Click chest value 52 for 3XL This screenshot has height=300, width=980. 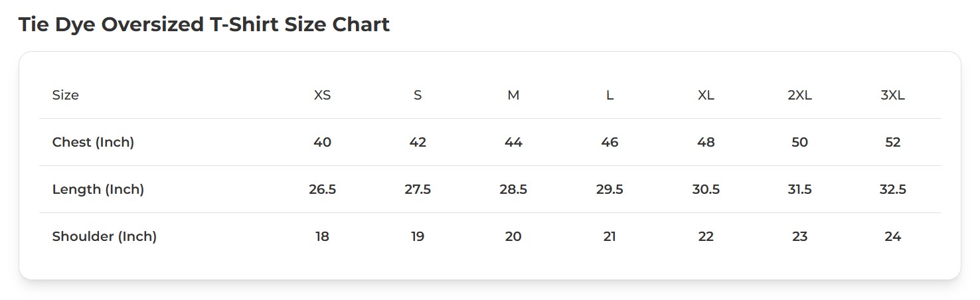pos(892,142)
